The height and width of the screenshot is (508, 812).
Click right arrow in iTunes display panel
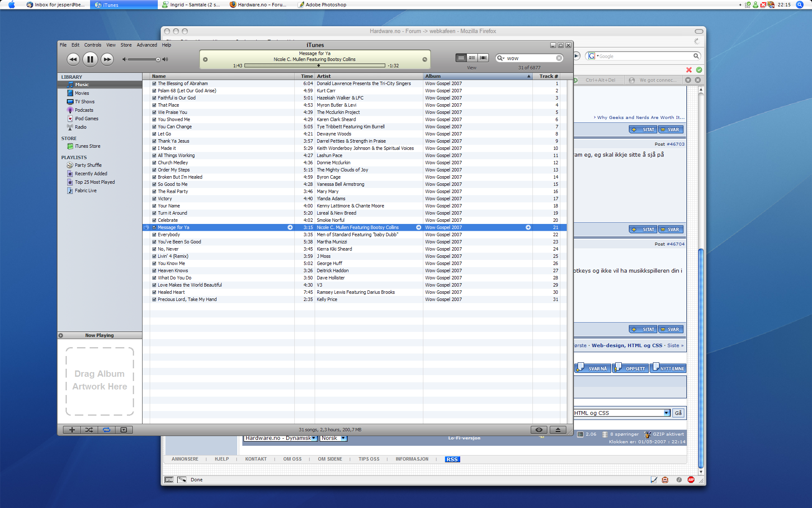pyautogui.click(x=425, y=59)
